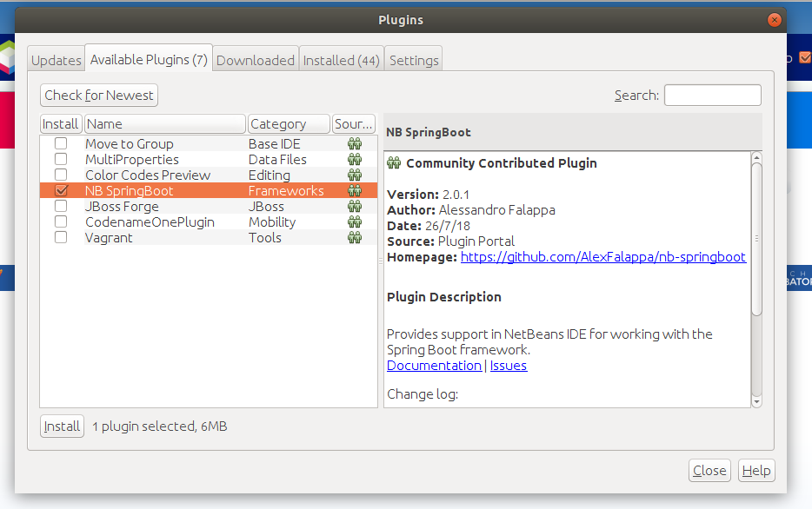
Task: Click the Community Contributed Plugin icon in details pane
Action: (x=393, y=162)
